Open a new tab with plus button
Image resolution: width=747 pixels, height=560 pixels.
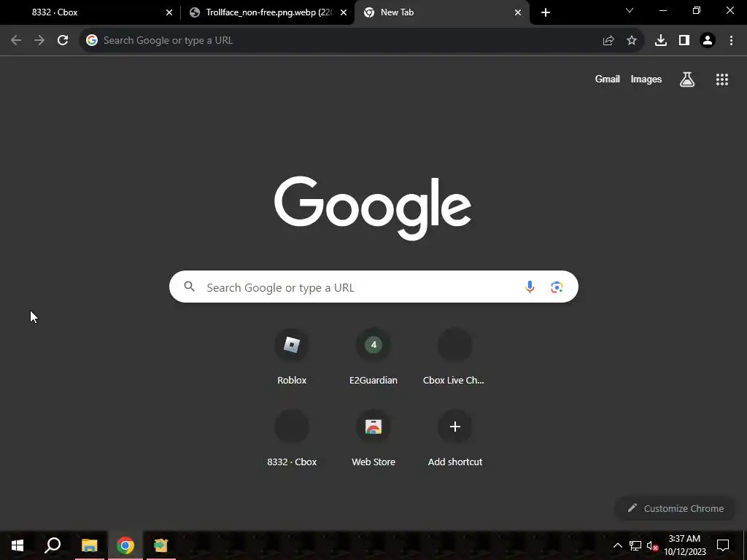[546, 12]
